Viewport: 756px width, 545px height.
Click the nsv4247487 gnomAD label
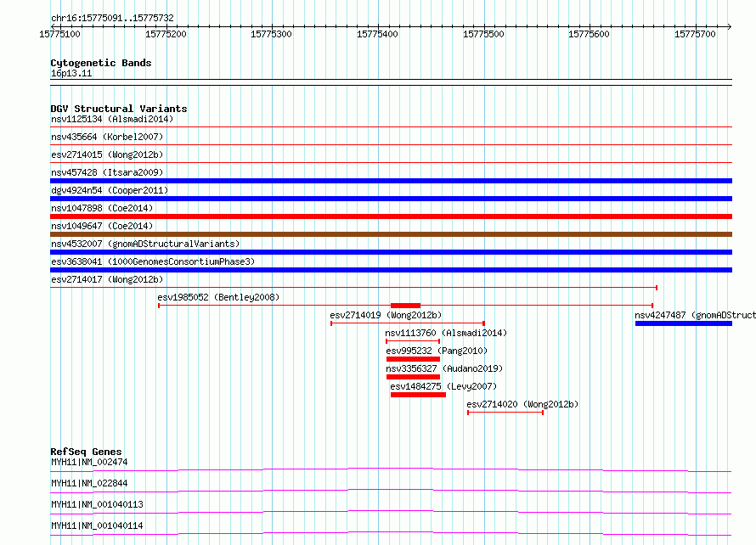[x=695, y=315]
